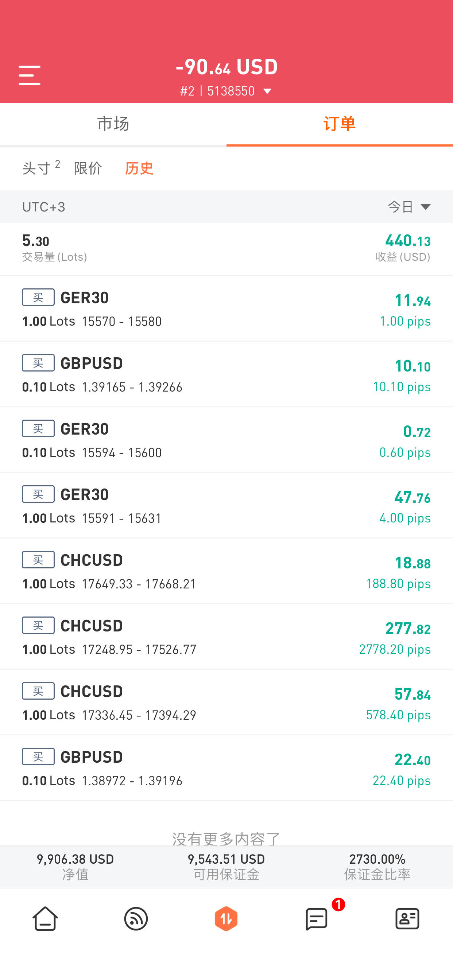Open the account profile card icon
Viewport: 453px width, 980px height.
coord(407,918)
